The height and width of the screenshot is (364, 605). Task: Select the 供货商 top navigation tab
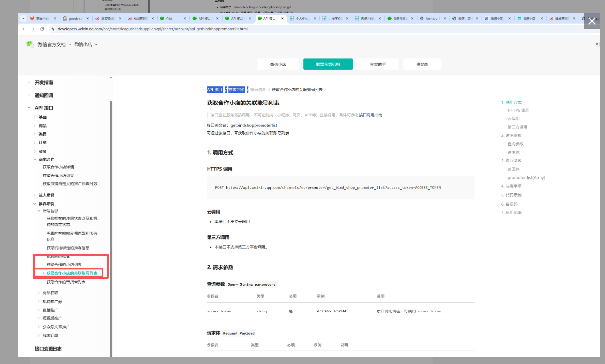click(x=422, y=64)
